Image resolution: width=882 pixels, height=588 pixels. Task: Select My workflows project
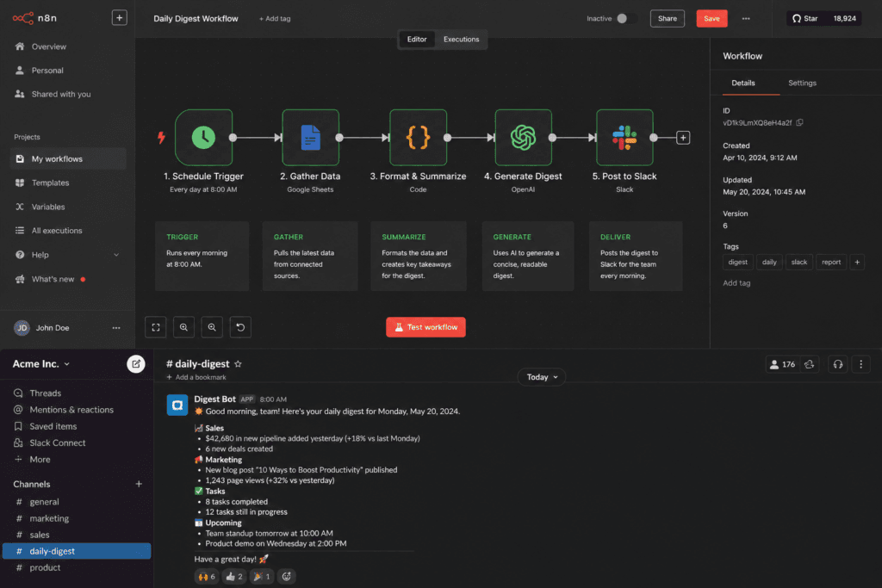pos(68,159)
